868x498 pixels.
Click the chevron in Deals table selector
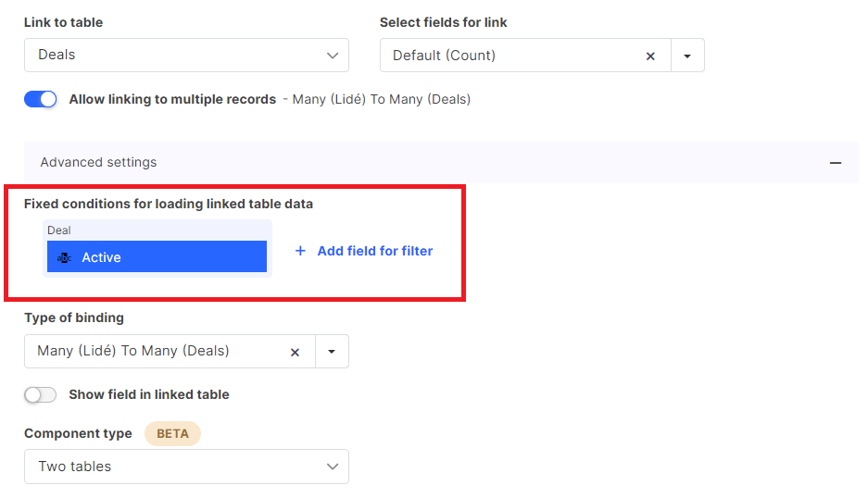pos(333,56)
